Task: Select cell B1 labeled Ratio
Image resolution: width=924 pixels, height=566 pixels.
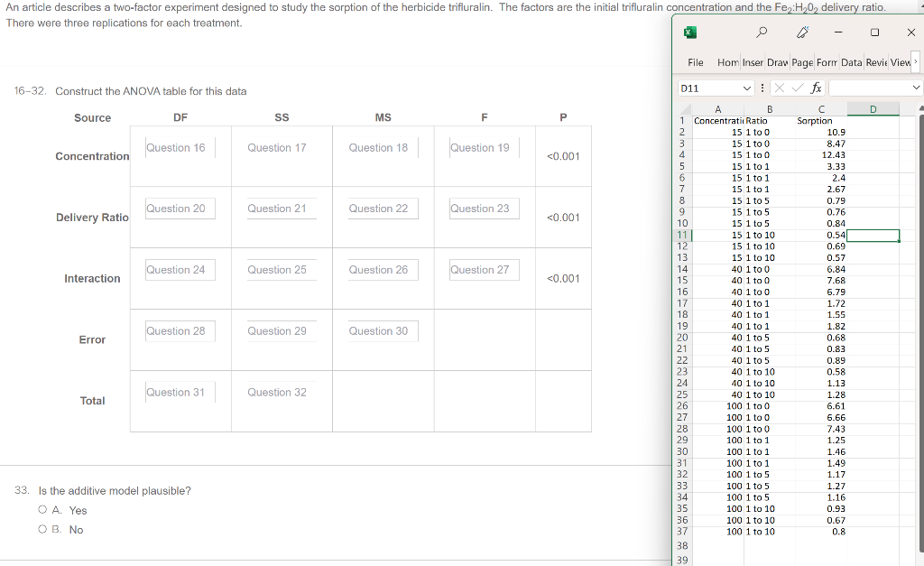Action: tap(770, 120)
